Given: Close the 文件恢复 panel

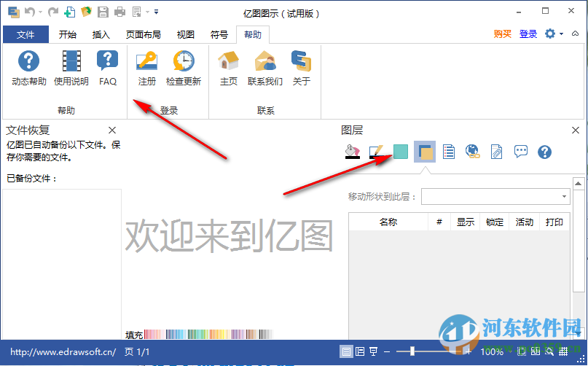Looking at the screenshot, I should pyautogui.click(x=112, y=131).
